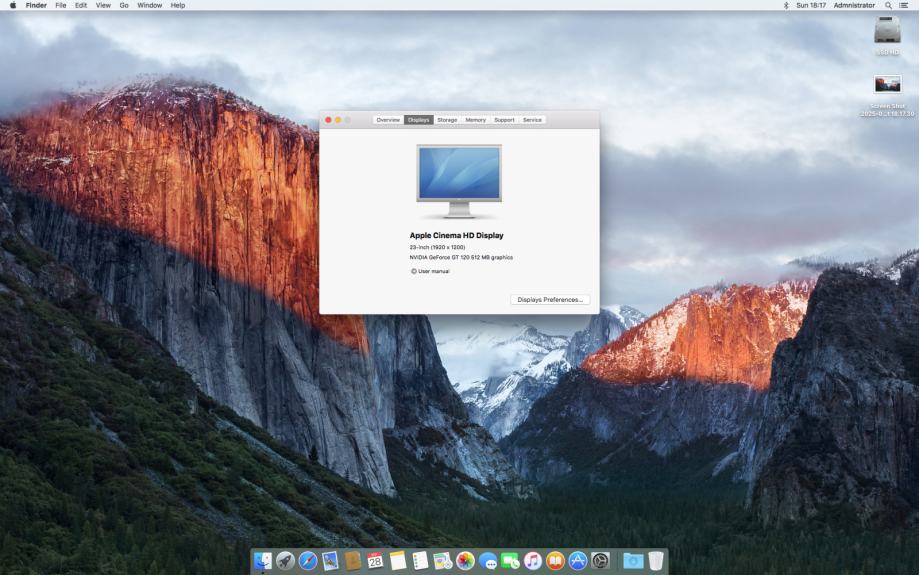Image resolution: width=919 pixels, height=575 pixels.
Task: Open the User manual link
Action: (x=433, y=271)
